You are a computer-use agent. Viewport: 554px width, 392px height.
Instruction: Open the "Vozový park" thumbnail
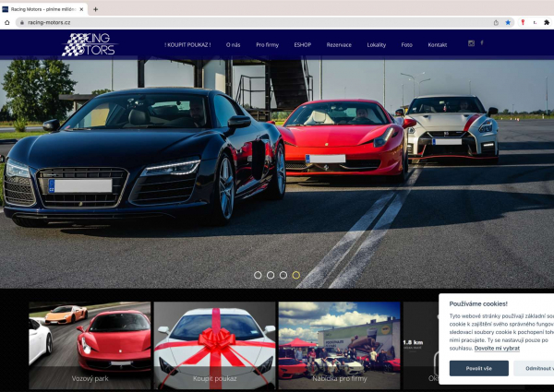point(90,345)
